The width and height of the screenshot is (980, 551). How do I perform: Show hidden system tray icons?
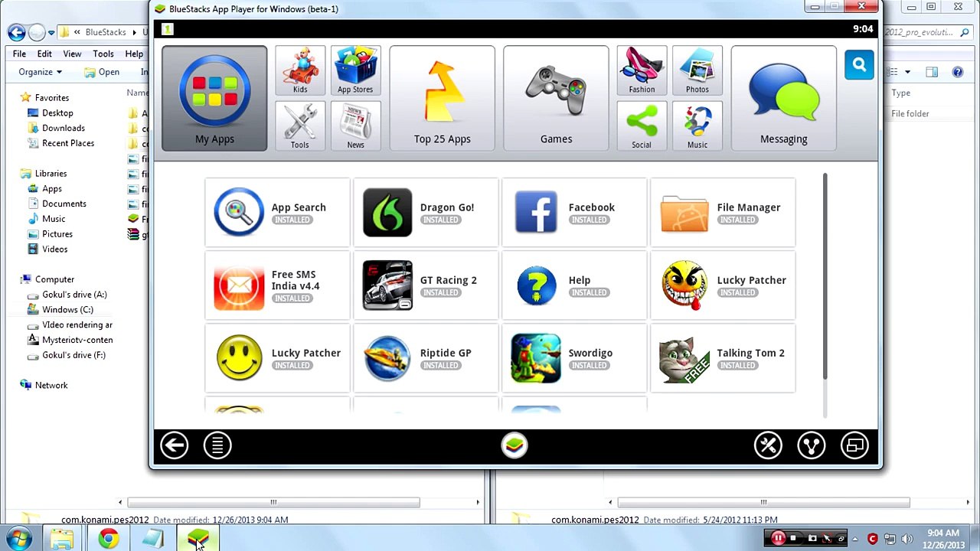854,539
